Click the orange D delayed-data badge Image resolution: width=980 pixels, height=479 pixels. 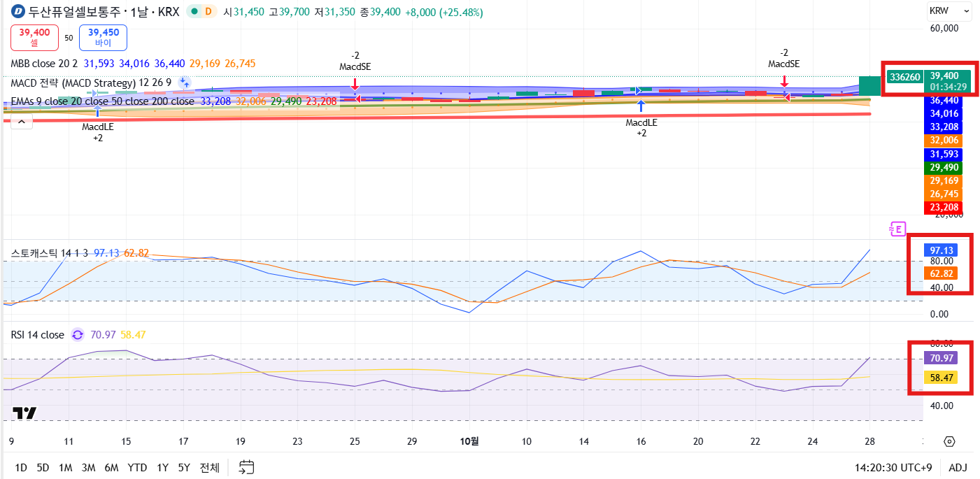208,12
